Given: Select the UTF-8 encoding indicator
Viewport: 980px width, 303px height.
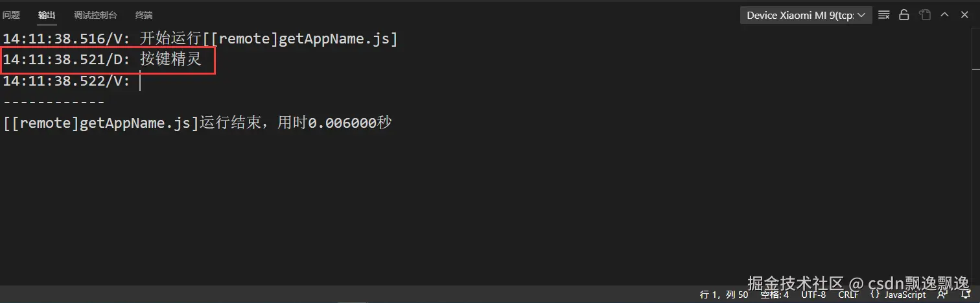Looking at the screenshot, I should click(x=813, y=295).
